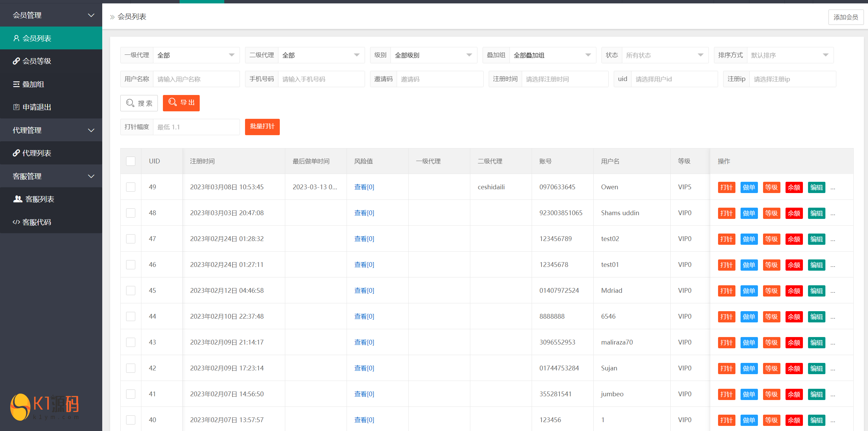868x431 pixels.
Task: Open 客服代码 via its code icon
Action: point(16,222)
